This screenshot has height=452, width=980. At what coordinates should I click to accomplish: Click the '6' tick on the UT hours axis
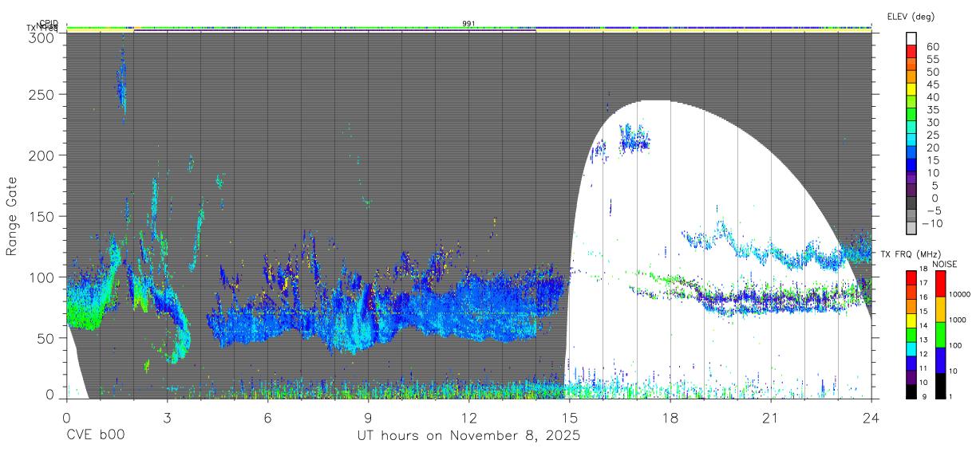268,417
